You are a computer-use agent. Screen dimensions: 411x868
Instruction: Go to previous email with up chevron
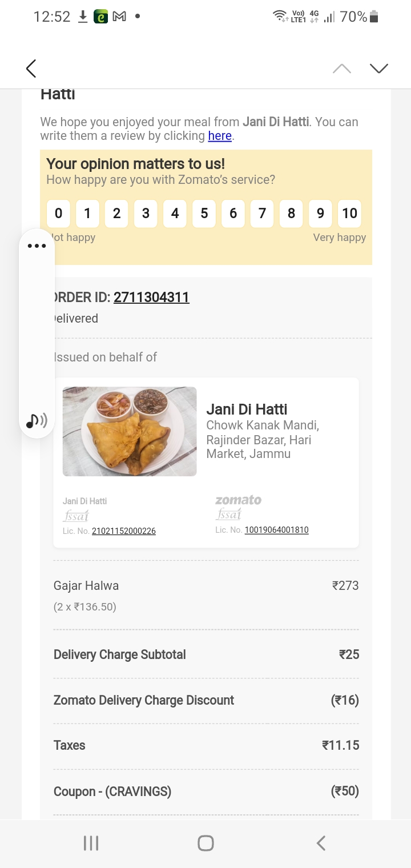click(342, 69)
